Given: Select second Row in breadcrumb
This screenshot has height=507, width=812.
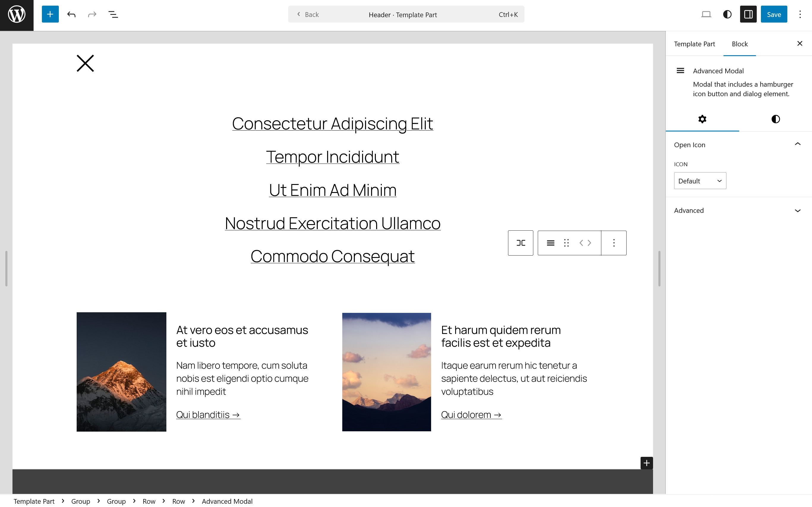Looking at the screenshot, I should (x=179, y=501).
